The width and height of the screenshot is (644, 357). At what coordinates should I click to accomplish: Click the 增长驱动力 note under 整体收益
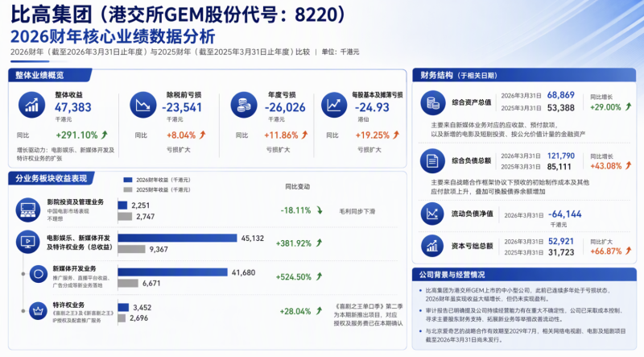pyautogui.click(x=66, y=154)
